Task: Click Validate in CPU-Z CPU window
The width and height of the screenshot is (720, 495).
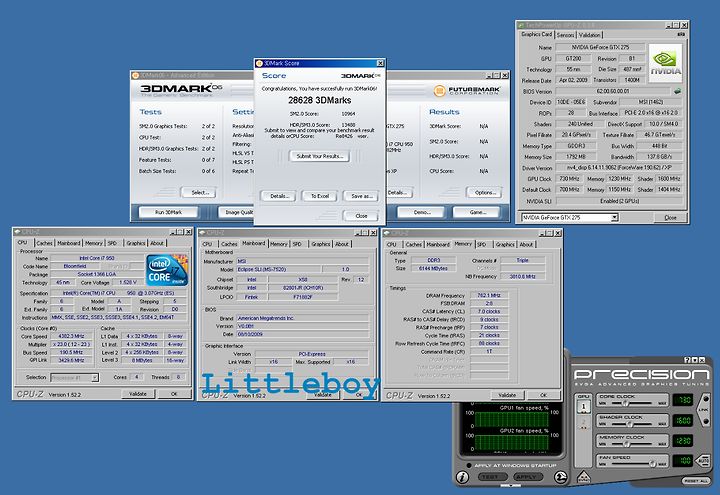Action: coord(138,394)
